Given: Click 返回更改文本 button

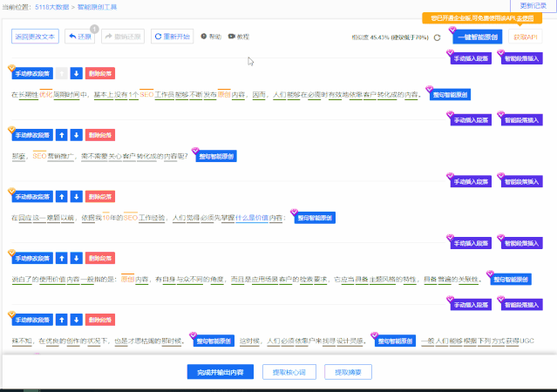Looking at the screenshot, I should pyautogui.click(x=35, y=37).
